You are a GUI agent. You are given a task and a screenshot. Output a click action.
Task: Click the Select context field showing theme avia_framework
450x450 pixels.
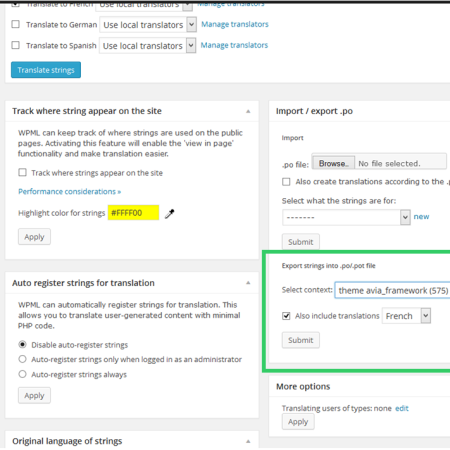(393, 290)
